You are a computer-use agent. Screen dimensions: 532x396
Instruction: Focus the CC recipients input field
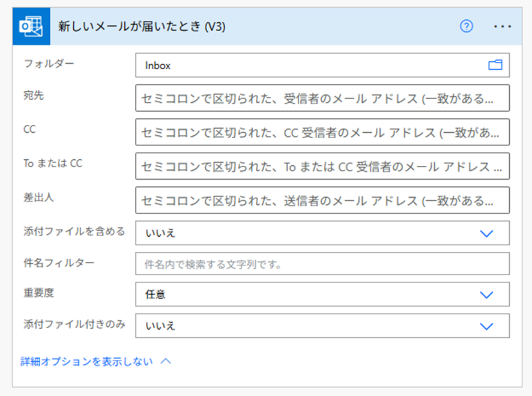tap(322, 132)
